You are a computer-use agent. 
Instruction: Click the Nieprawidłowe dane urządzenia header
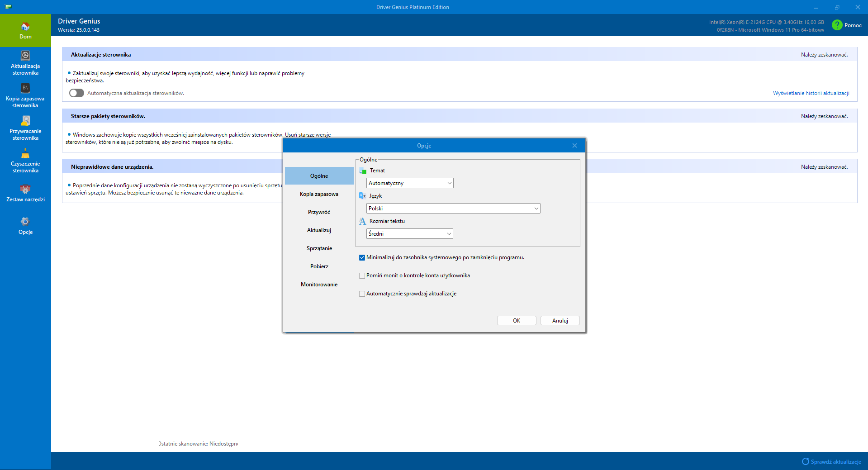[x=112, y=167]
